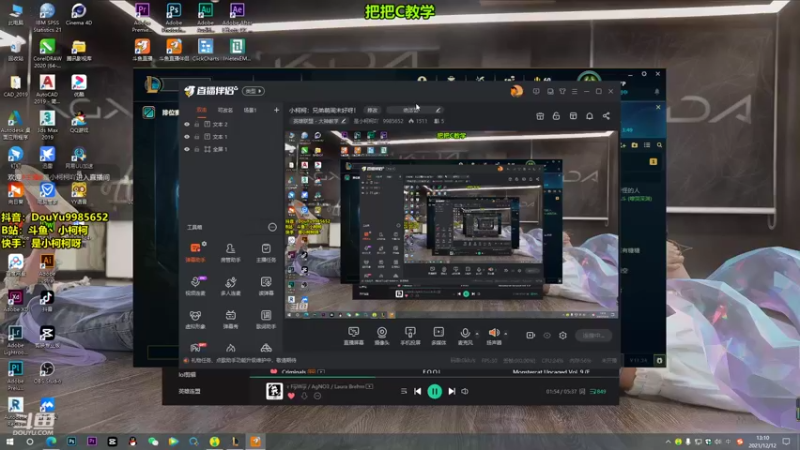Toggle lock on 文本 2 layer
This screenshot has width=800, height=450.
196,124
